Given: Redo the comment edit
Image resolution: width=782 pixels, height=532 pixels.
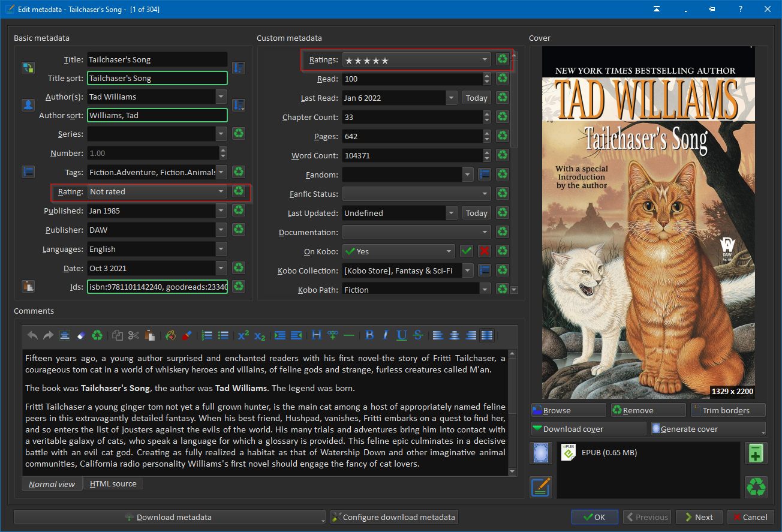Looking at the screenshot, I should [x=49, y=335].
